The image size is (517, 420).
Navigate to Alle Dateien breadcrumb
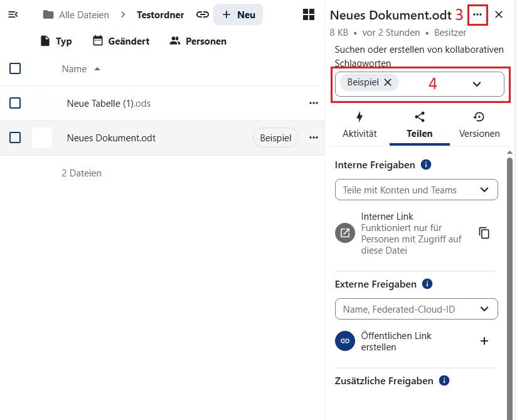click(76, 14)
